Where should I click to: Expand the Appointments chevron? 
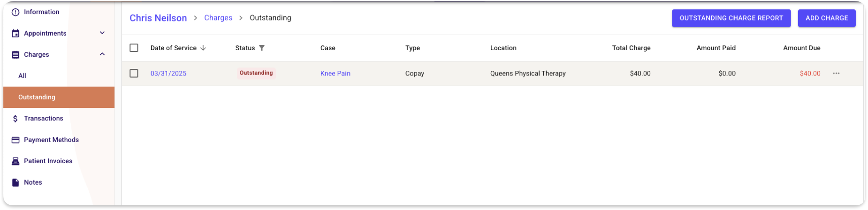[x=102, y=33]
